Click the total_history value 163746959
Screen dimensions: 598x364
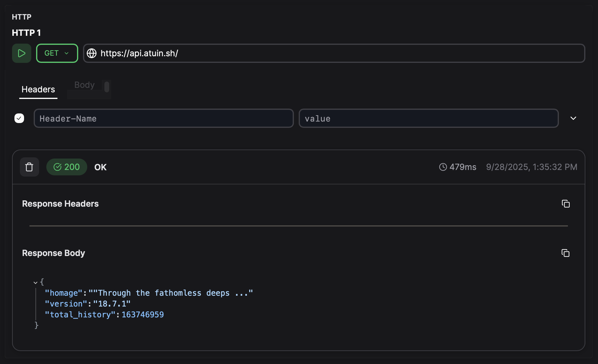coord(143,315)
